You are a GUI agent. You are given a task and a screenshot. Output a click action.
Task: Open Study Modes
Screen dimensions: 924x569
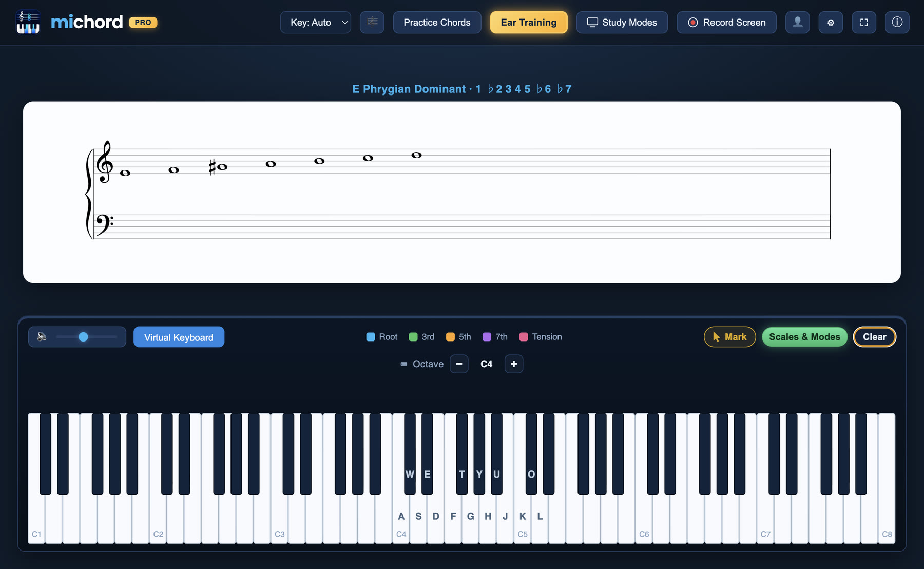622,22
